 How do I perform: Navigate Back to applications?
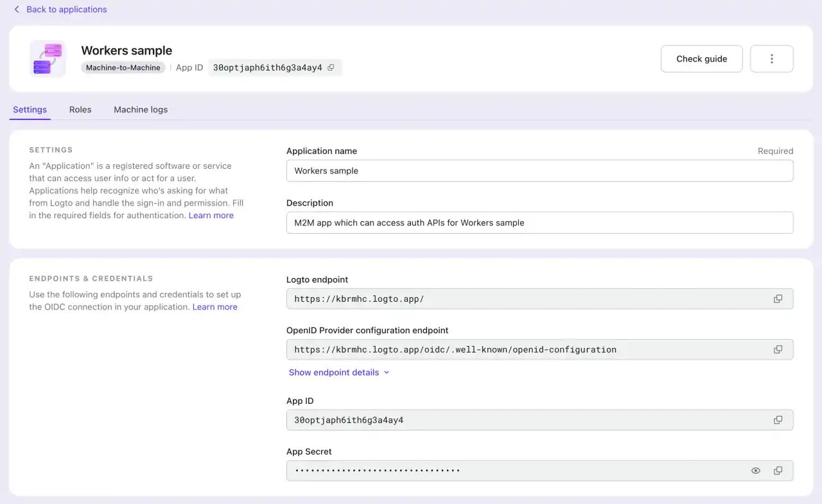click(66, 9)
